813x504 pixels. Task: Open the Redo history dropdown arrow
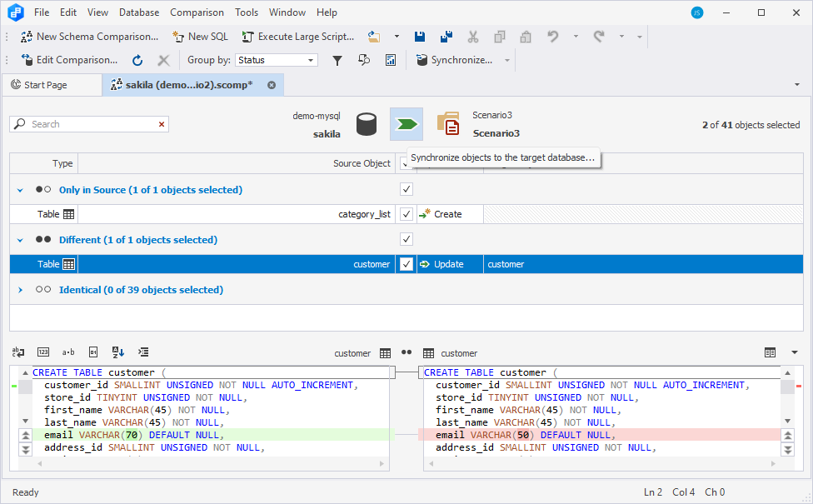point(621,37)
